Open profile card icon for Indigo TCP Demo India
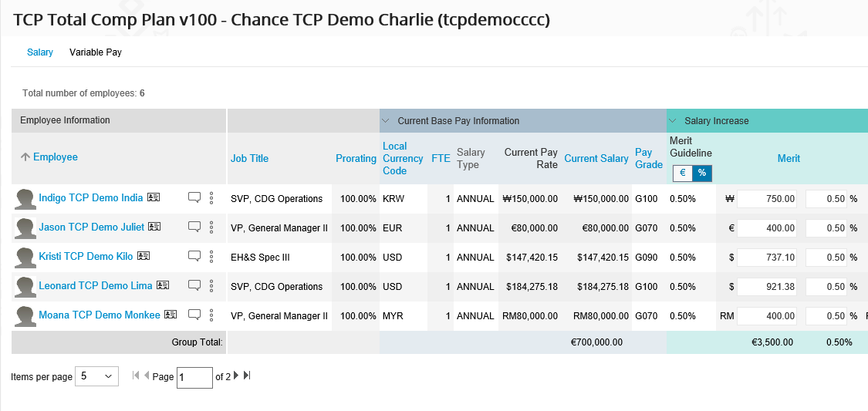This screenshot has width=868, height=411. [x=154, y=198]
